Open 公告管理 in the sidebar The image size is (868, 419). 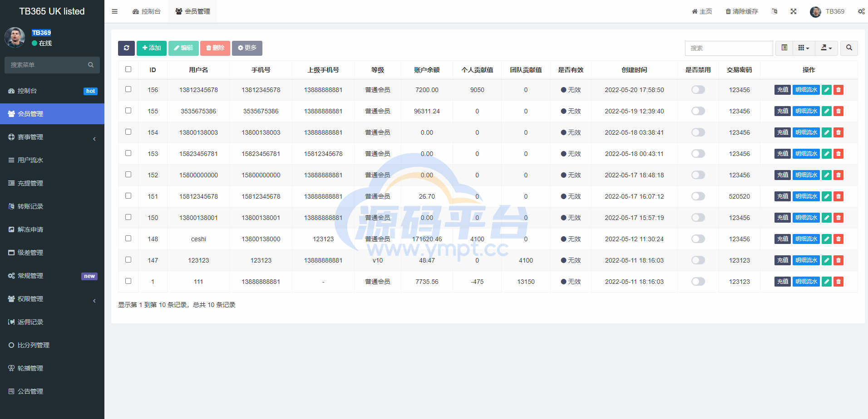52,391
